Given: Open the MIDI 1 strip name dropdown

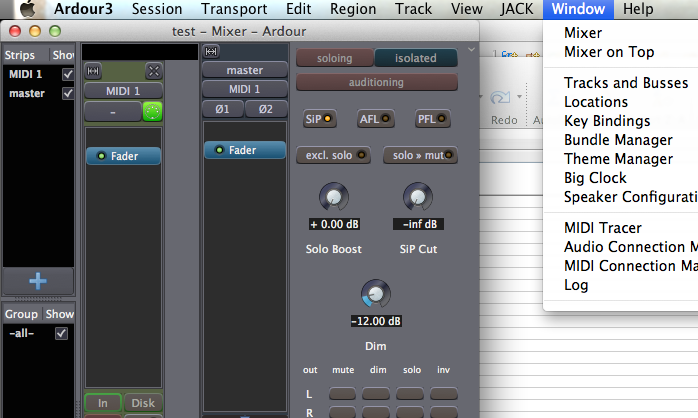Looking at the screenshot, I should [x=123, y=91].
